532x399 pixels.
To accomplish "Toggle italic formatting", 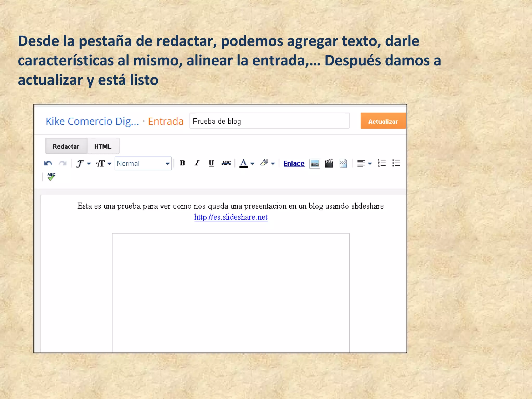I will tap(197, 163).
